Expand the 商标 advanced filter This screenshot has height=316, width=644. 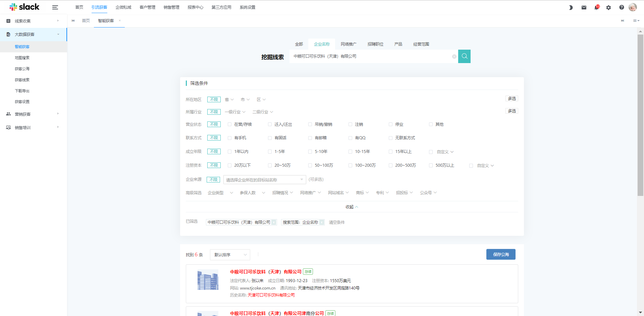click(x=362, y=193)
